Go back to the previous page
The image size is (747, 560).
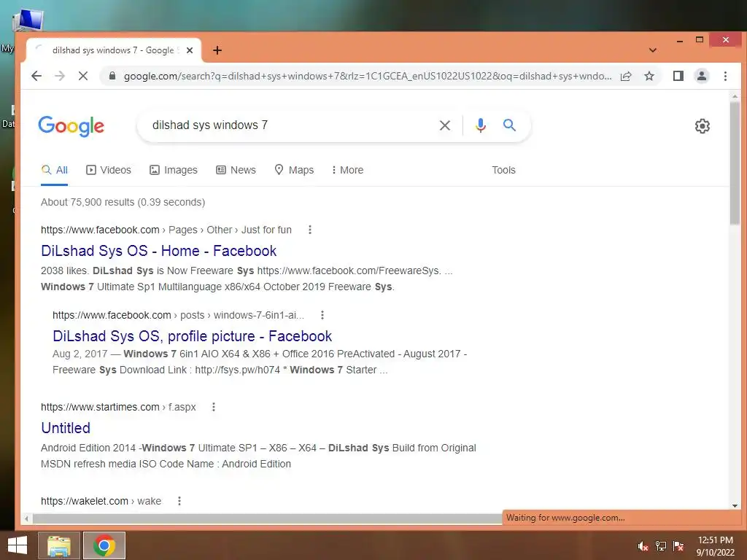tap(36, 76)
